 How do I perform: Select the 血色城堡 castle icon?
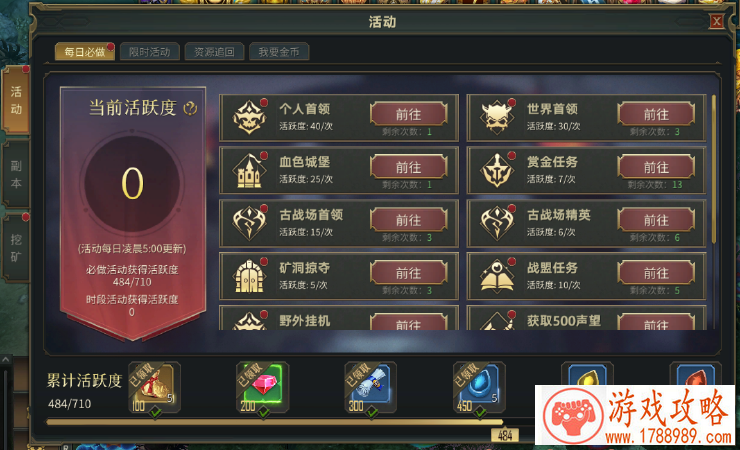click(x=250, y=170)
